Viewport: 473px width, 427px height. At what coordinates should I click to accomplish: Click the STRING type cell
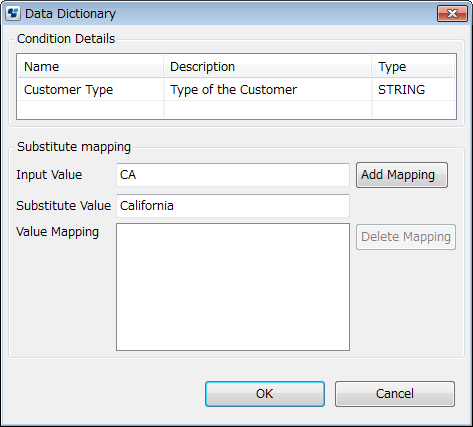[x=413, y=90]
